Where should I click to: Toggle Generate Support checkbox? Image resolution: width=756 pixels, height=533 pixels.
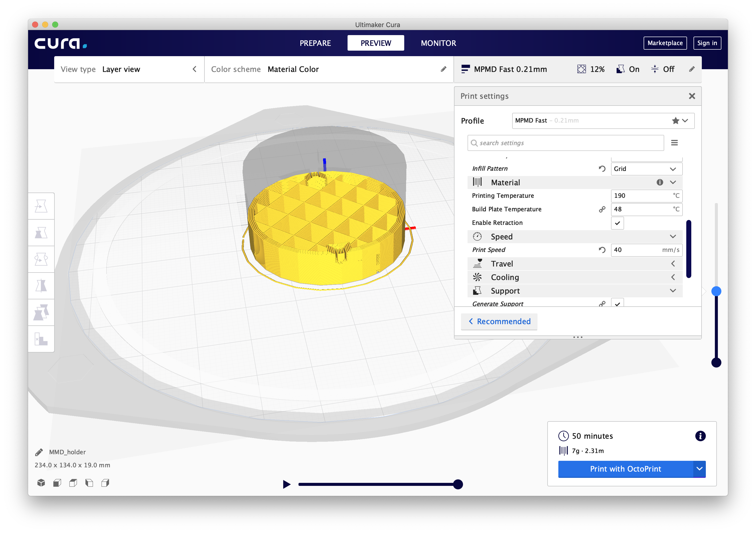point(617,303)
